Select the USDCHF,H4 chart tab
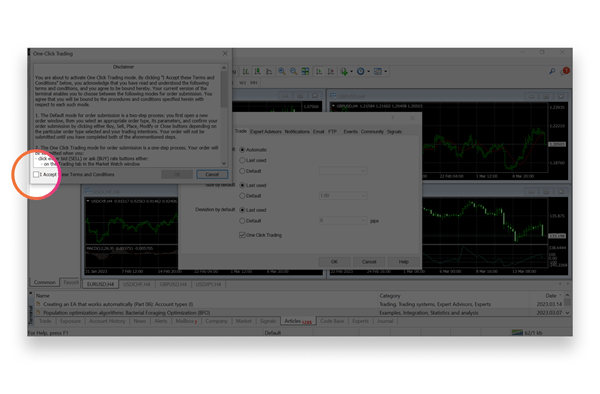Viewport: 600px width, 394px height. pos(137,284)
